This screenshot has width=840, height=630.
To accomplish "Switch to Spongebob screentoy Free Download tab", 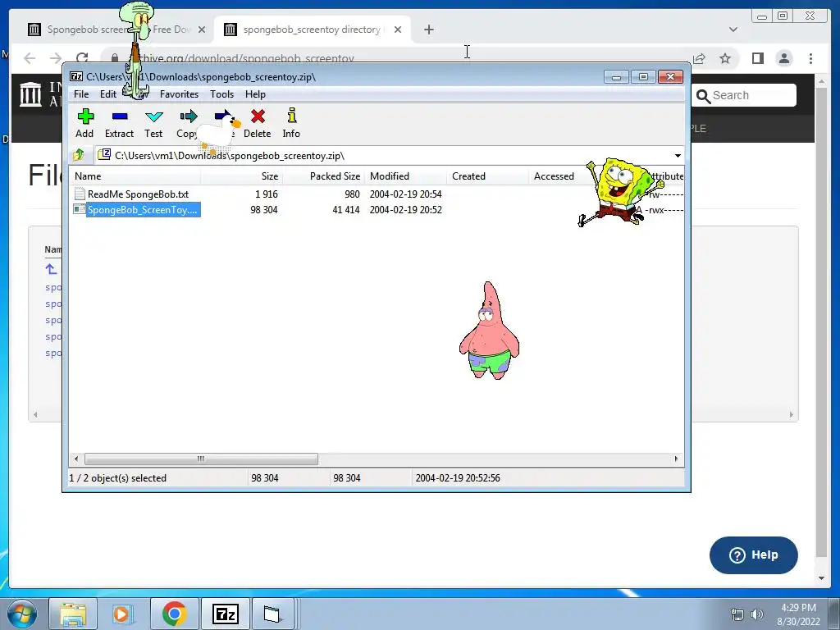I will 116,30.
